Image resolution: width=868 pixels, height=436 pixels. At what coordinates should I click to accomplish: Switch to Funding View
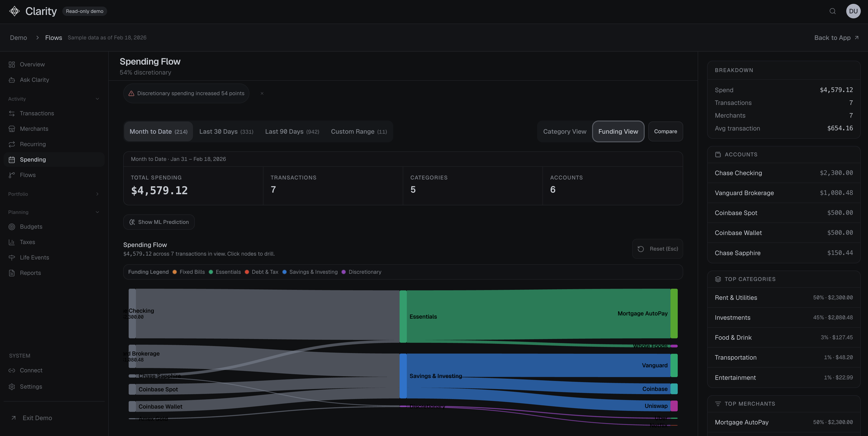tap(618, 131)
